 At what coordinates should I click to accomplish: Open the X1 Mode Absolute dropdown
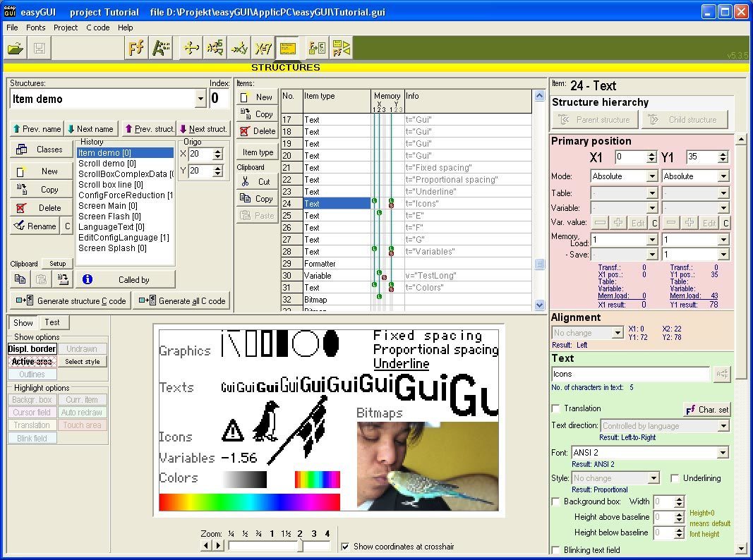click(652, 176)
